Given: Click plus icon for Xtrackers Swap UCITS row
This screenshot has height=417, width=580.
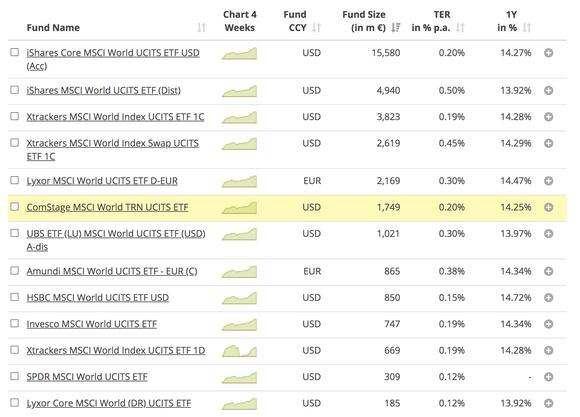Looking at the screenshot, I should [x=549, y=143].
